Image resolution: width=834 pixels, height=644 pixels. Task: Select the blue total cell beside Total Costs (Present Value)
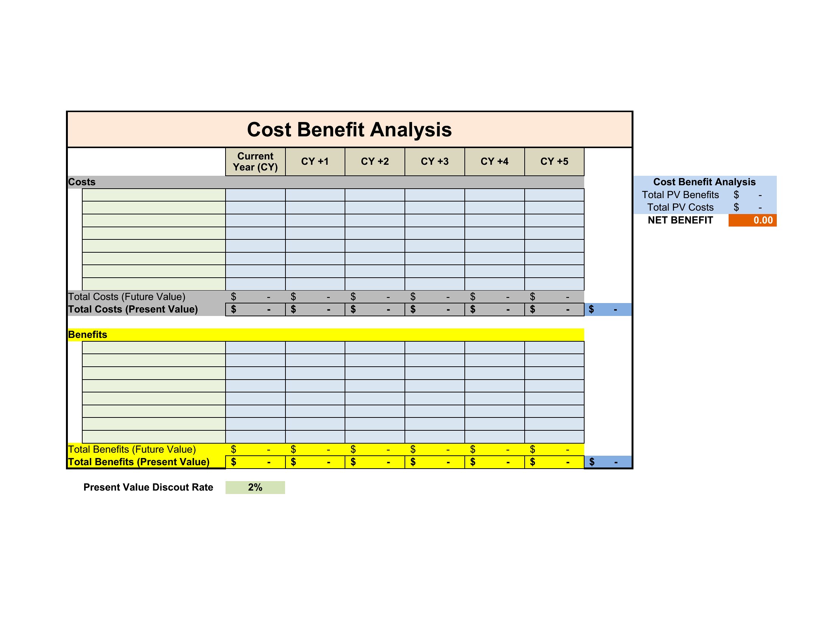coord(608,309)
